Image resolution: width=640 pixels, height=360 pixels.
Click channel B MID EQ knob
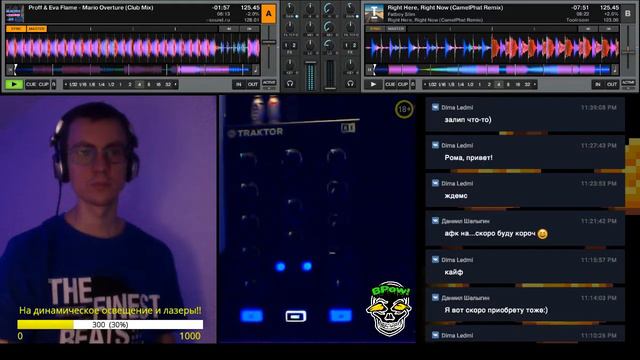tap(329, 27)
